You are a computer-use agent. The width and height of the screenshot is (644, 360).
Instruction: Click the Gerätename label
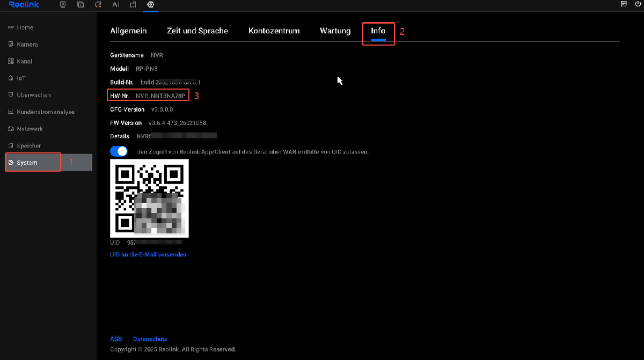click(127, 55)
